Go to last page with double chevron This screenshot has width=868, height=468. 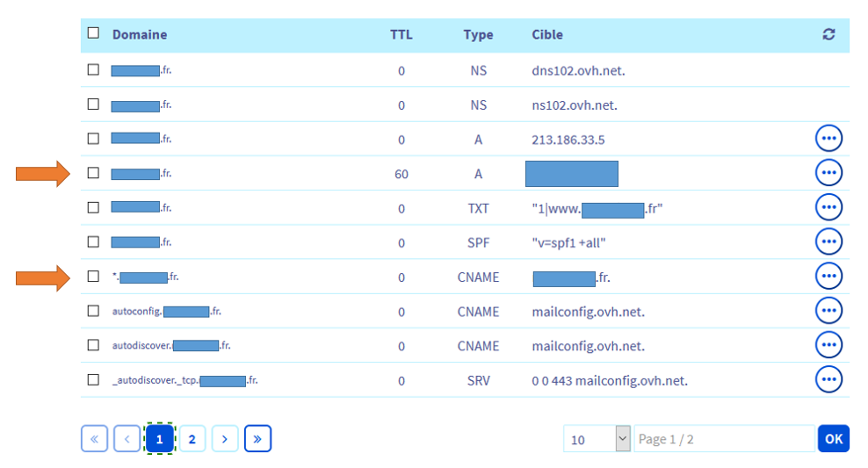coord(257,439)
